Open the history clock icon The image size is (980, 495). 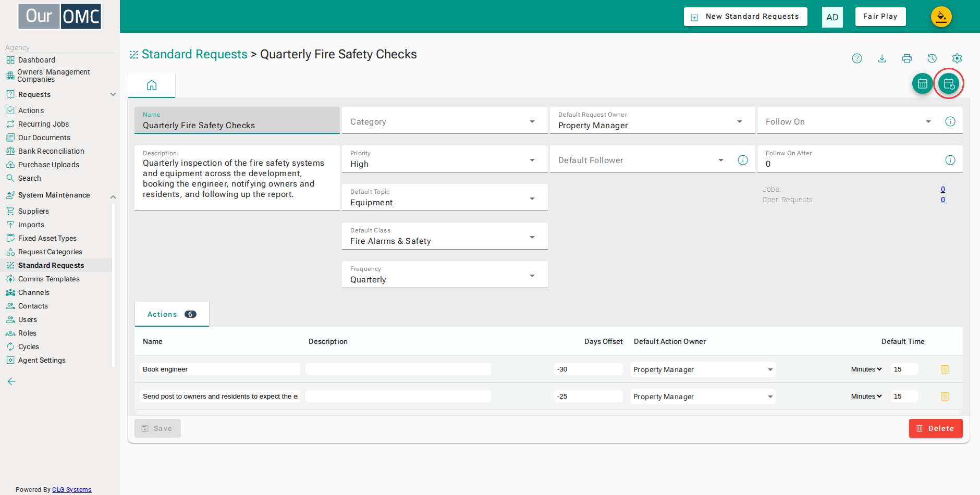[932, 58]
